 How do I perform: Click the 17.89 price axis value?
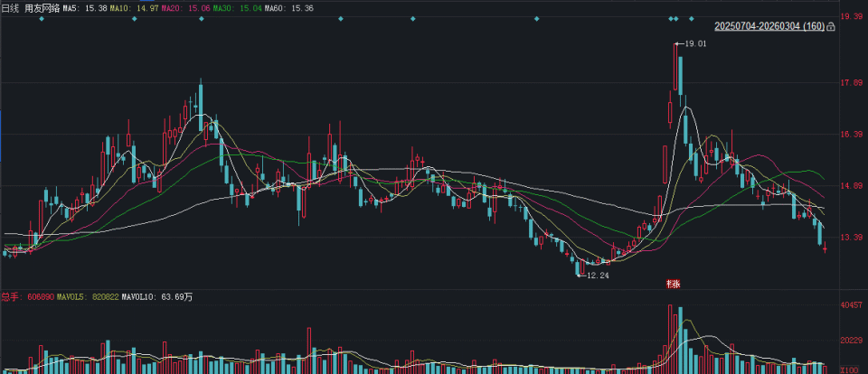(852, 83)
